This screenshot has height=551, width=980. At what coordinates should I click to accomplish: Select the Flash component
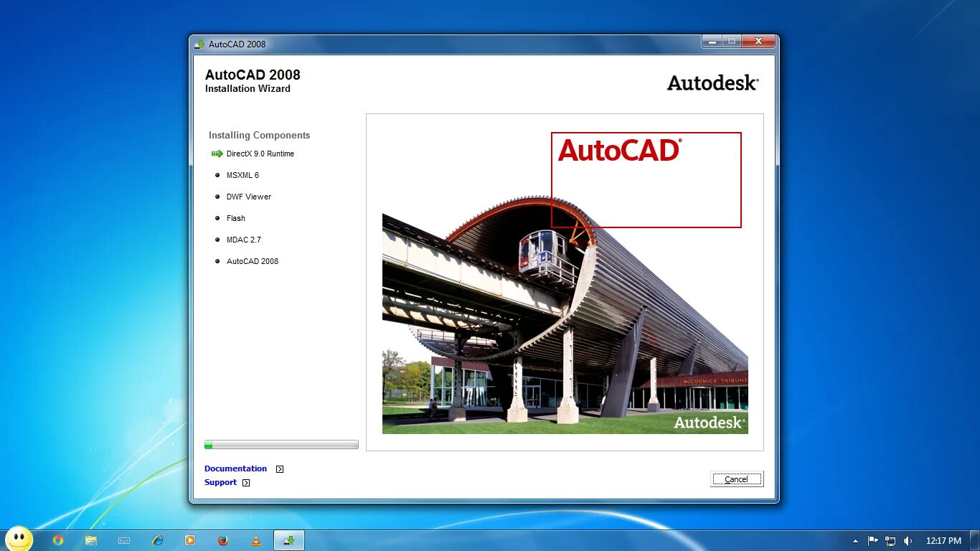coord(236,218)
